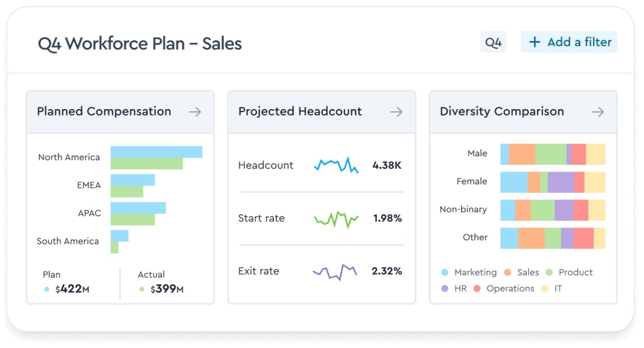Open the Planned Compensation detail arrow

point(196,112)
